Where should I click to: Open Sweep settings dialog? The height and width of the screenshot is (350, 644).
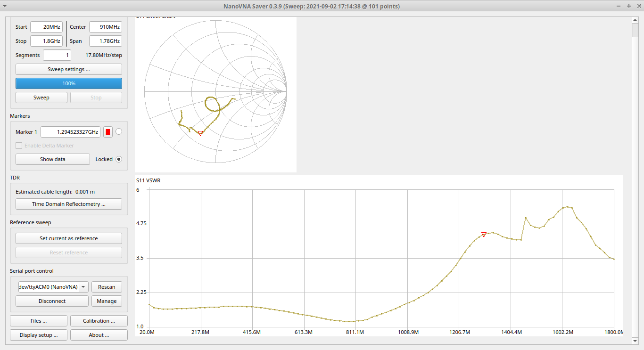point(69,69)
